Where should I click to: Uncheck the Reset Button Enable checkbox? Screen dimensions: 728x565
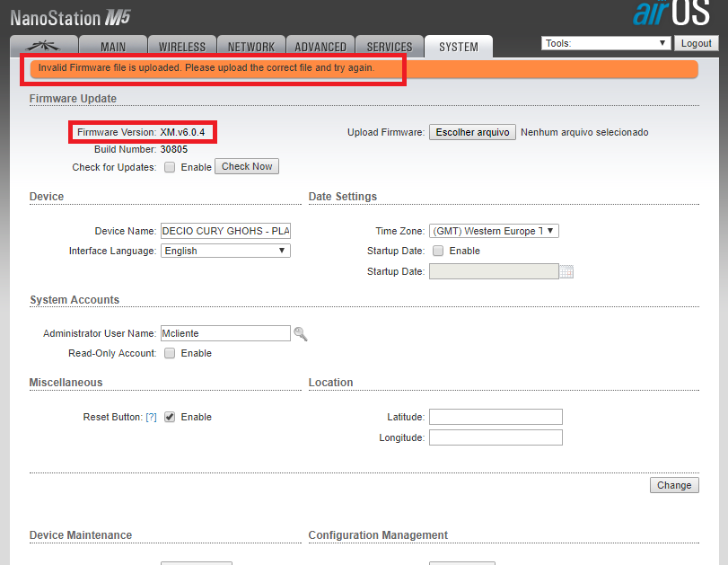tap(170, 417)
